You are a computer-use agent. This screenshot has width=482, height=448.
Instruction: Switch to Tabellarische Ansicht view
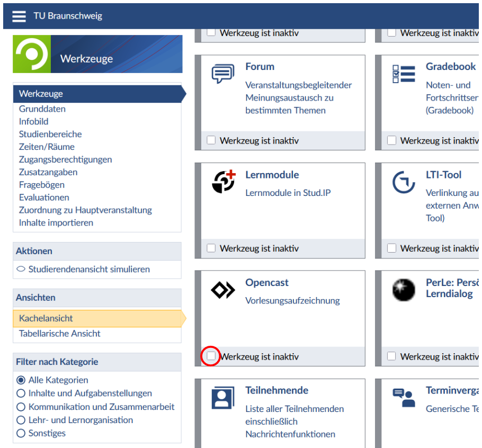[x=60, y=334]
